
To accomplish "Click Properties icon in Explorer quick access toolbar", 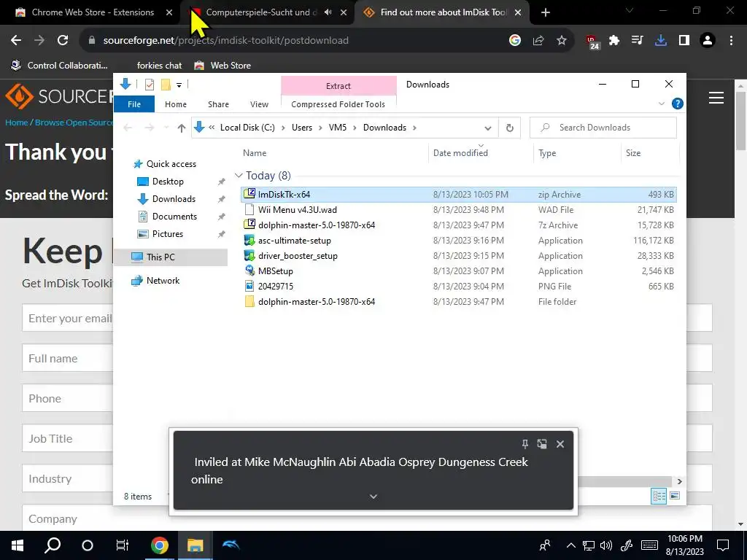I will point(150,85).
